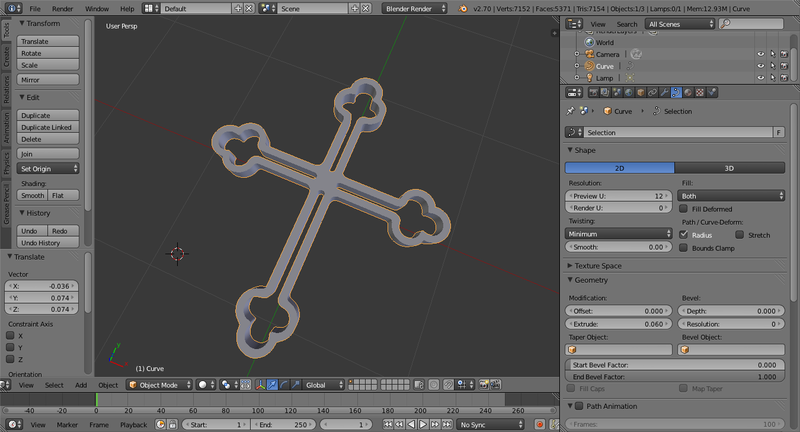
Task: Enable the Bounds Clamp checkbox
Action: pyautogui.click(x=684, y=248)
